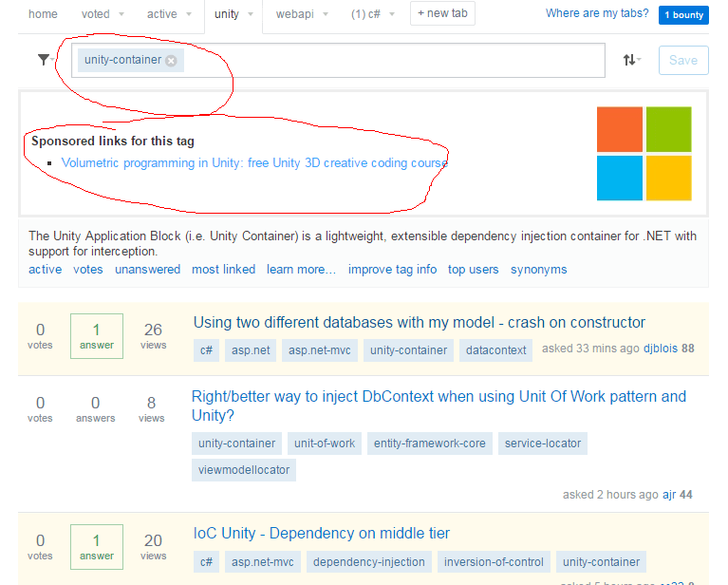Click asp.net-mvc tag on the databases question
This screenshot has width=728, height=585.
click(x=320, y=350)
